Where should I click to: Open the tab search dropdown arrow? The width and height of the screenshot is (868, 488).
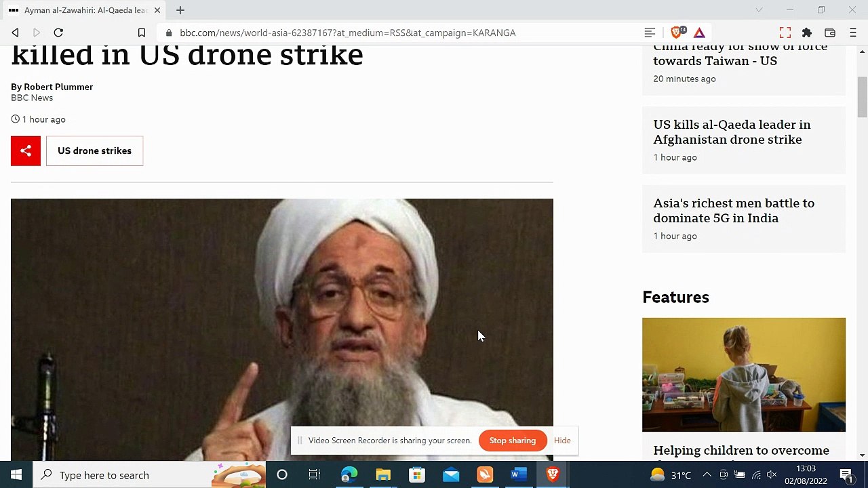click(x=759, y=10)
